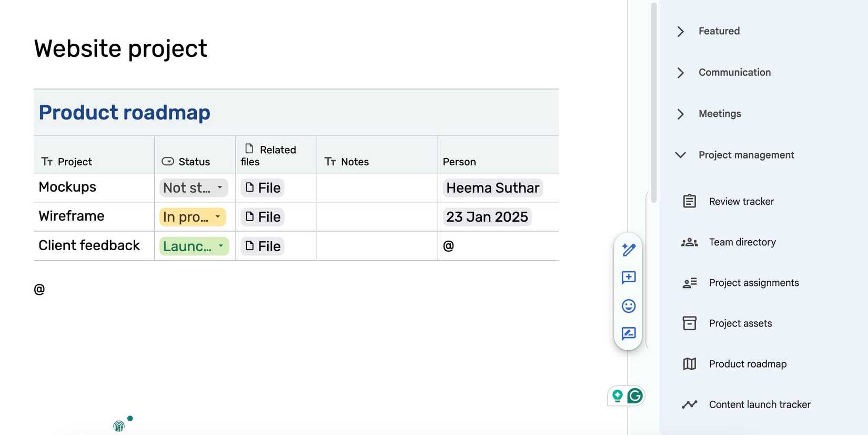The image size is (868, 435).
Task: Click the Suggest edits icon
Action: [x=628, y=334]
